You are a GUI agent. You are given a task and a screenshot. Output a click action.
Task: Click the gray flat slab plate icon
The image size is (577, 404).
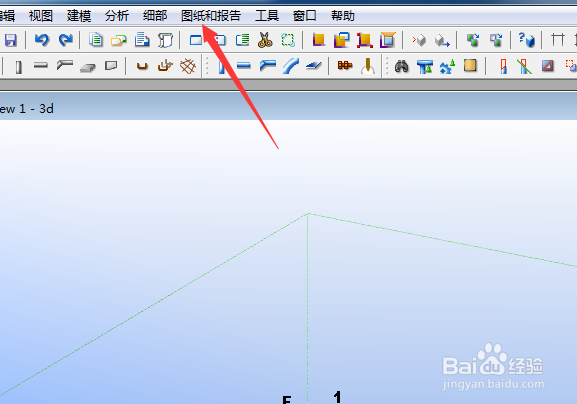88,67
